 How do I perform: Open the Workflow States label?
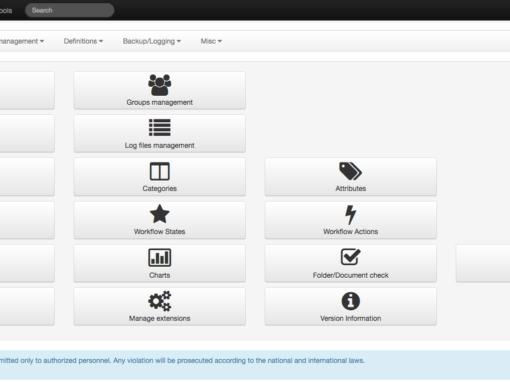click(160, 231)
